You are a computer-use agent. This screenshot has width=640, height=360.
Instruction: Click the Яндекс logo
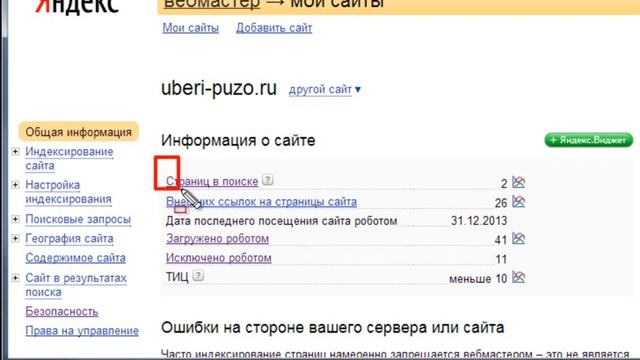coord(77,6)
